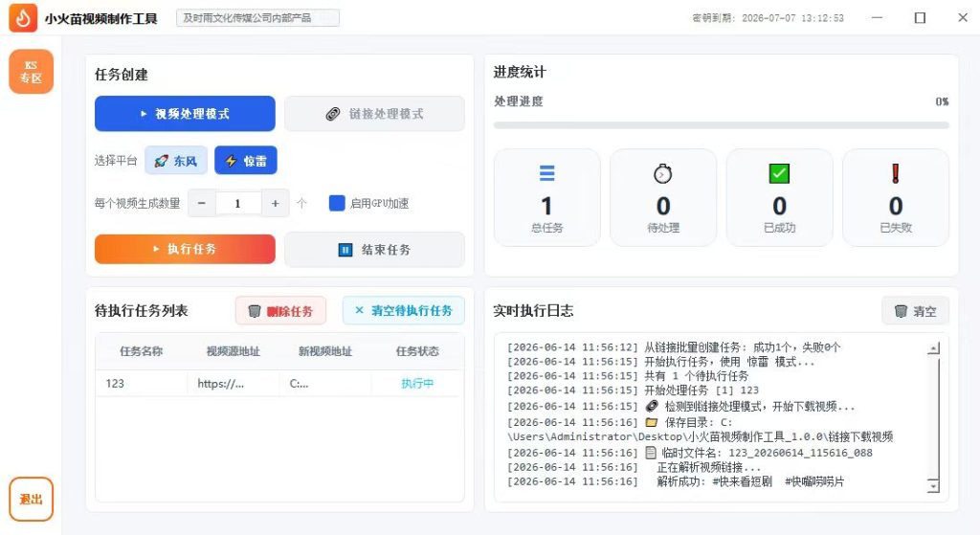Image resolution: width=980 pixels, height=535 pixels.
Task: Enable the 启用GPU加速 checkbox
Action: (x=337, y=203)
